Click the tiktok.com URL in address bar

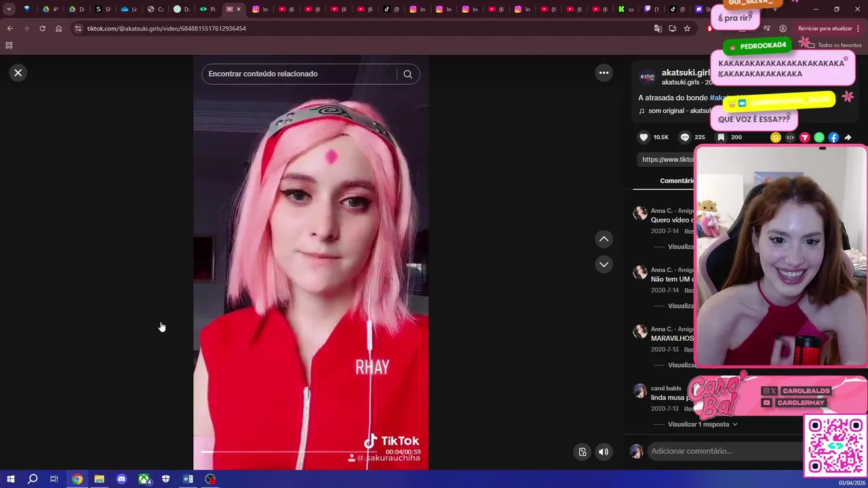coord(166,28)
